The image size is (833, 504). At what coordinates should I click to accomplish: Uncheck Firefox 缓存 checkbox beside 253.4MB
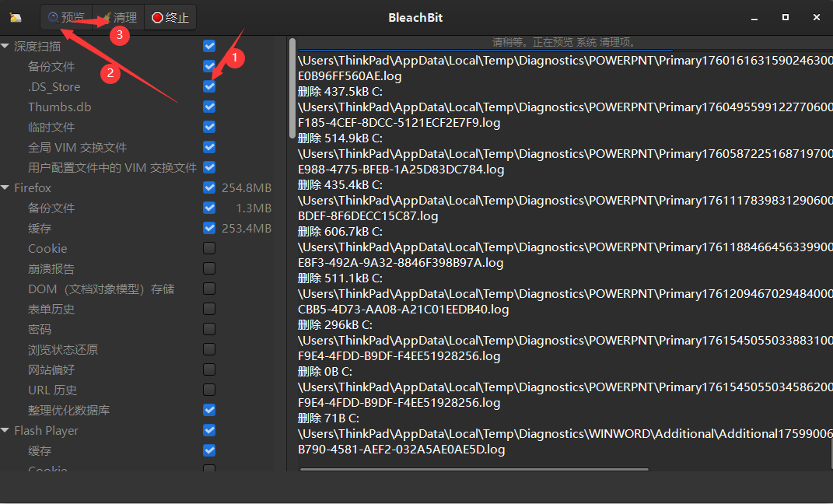pos(209,228)
